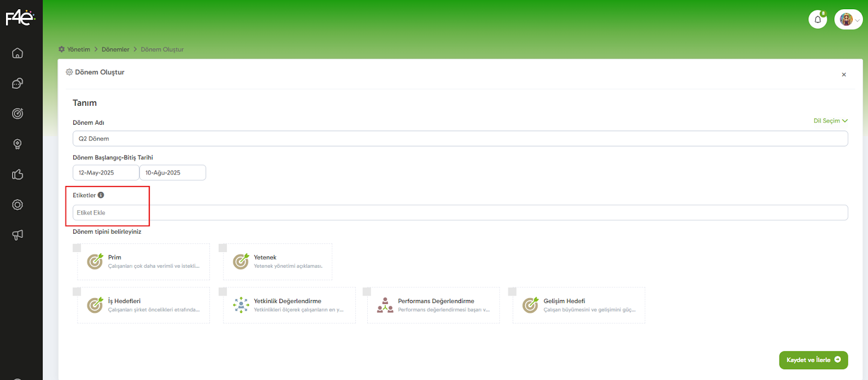868x380 pixels.
Task: Click the Gelişim Hedefi target icon
Action: click(x=531, y=305)
